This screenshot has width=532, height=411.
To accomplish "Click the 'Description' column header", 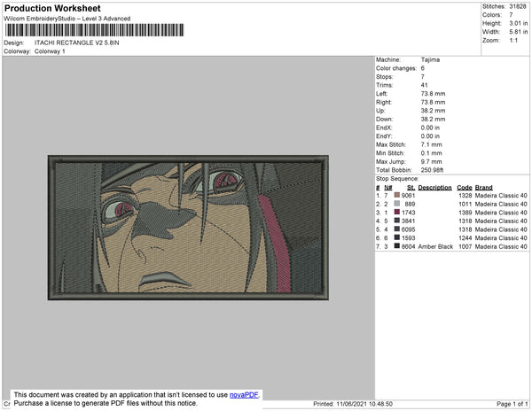I will (x=435, y=188).
